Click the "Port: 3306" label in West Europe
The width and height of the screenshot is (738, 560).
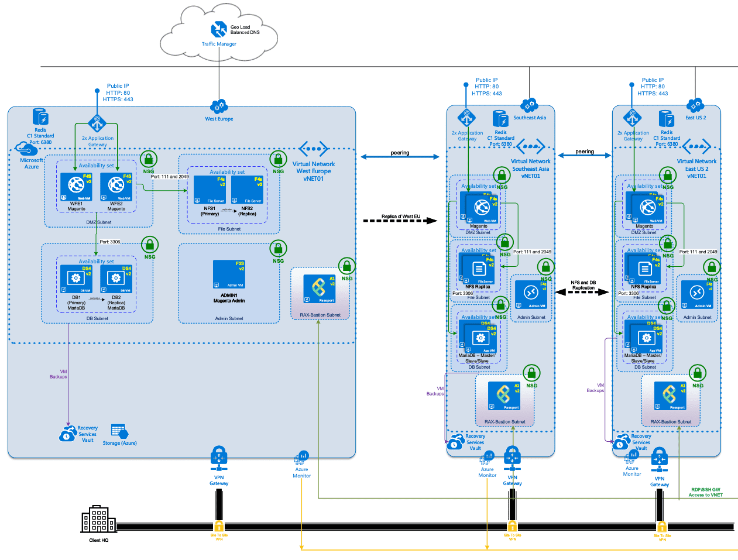click(109, 242)
